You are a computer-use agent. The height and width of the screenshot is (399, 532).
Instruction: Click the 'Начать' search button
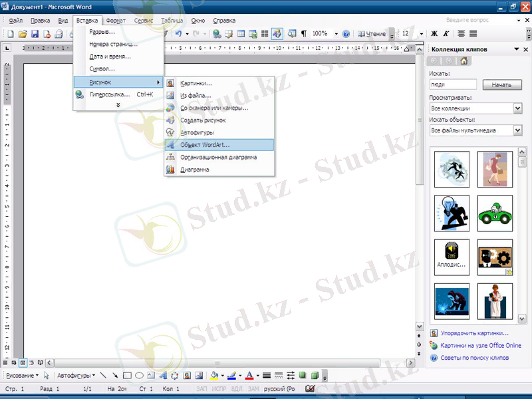coord(501,85)
